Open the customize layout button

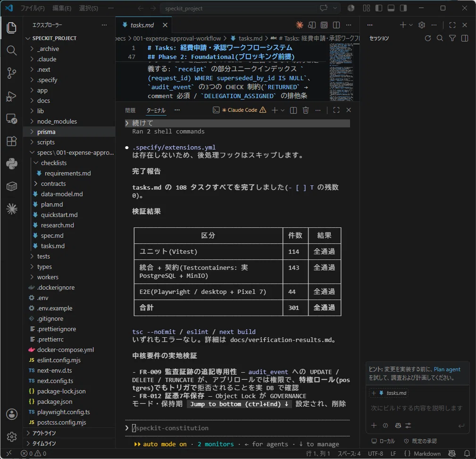click(367, 8)
